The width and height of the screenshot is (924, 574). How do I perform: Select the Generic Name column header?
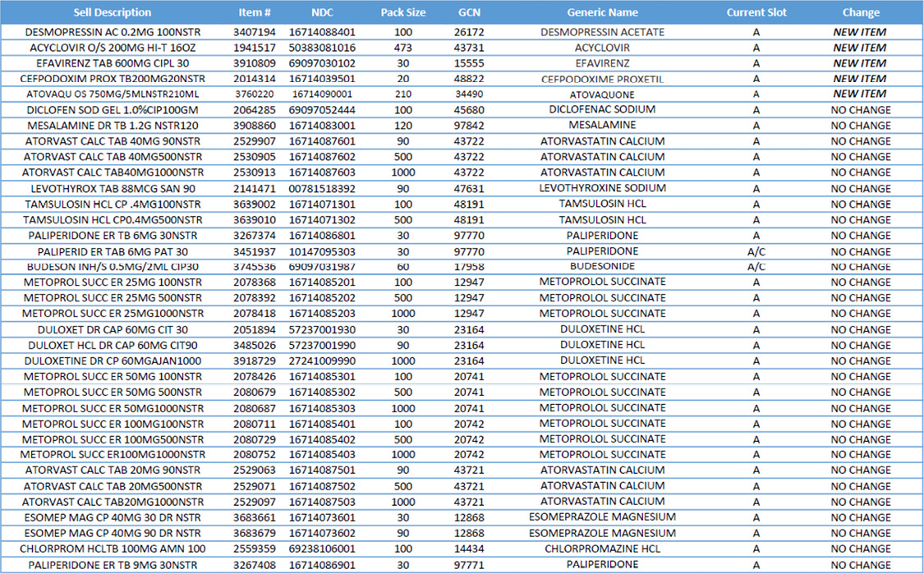coord(602,12)
